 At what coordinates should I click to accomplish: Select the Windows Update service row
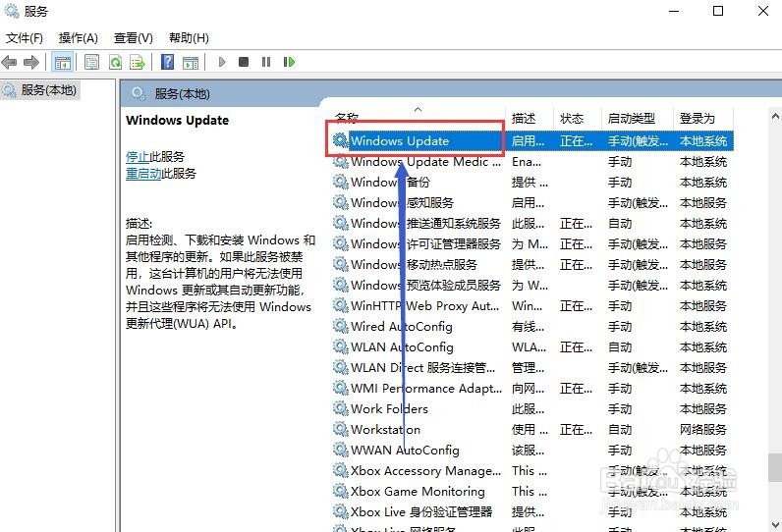pyautogui.click(x=531, y=141)
